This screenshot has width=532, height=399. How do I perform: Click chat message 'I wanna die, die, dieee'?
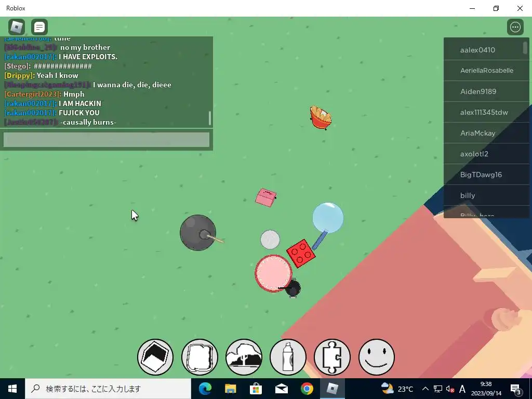tap(132, 85)
